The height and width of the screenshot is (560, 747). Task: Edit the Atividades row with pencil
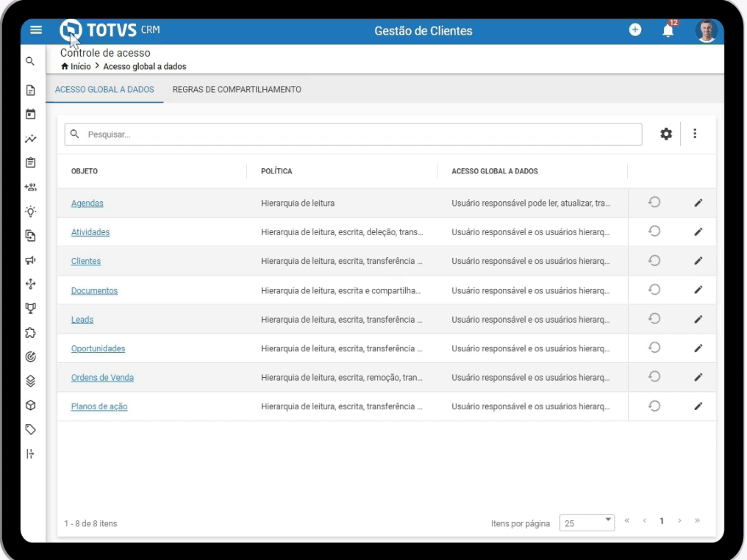[698, 232]
